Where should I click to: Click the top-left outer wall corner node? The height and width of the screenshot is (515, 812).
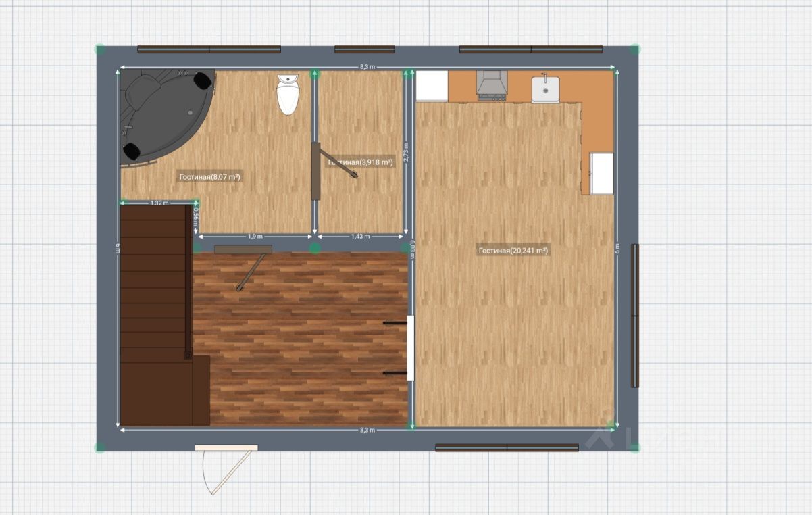(100, 49)
